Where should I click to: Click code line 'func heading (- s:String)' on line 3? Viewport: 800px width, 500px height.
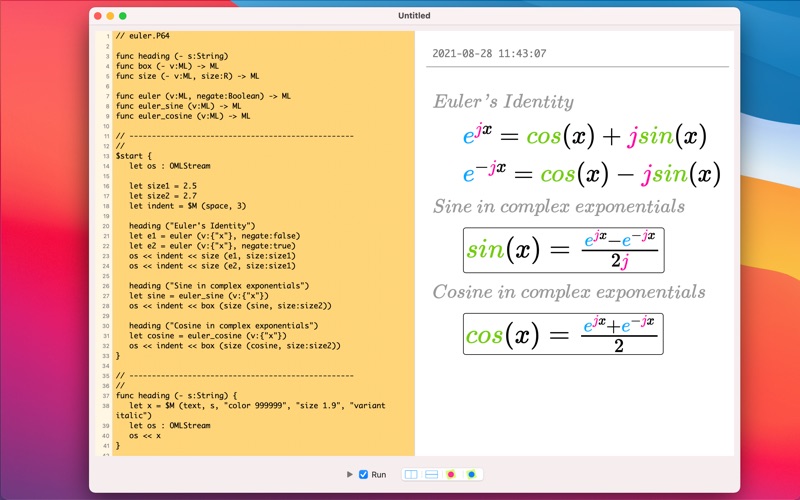[x=172, y=56]
